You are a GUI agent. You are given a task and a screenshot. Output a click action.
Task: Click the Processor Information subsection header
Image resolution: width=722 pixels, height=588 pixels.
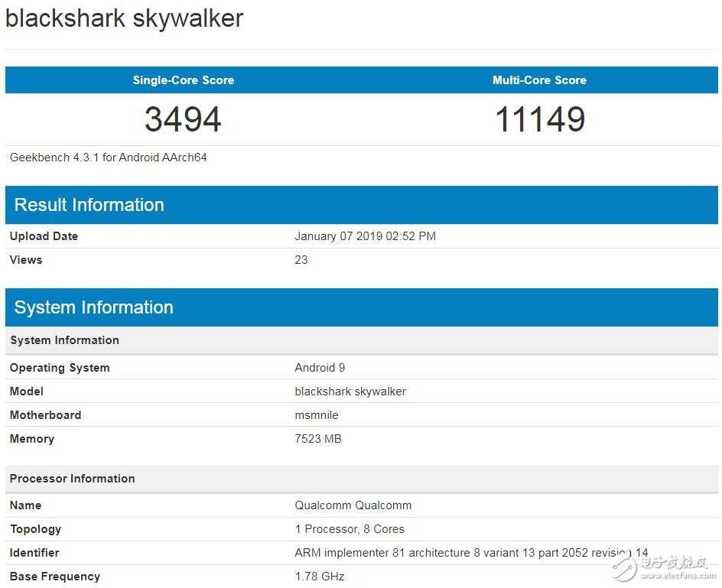coord(73,479)
